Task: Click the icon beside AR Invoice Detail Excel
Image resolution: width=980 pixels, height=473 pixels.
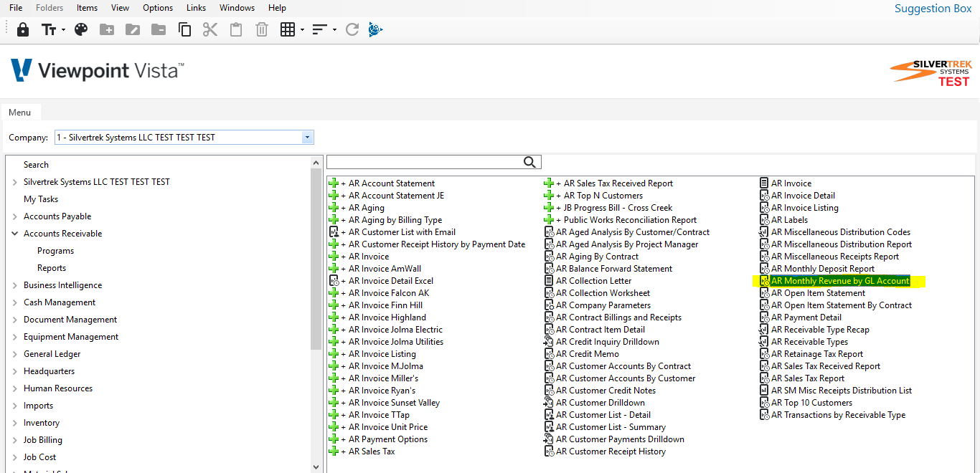Action: click(333, 281)
